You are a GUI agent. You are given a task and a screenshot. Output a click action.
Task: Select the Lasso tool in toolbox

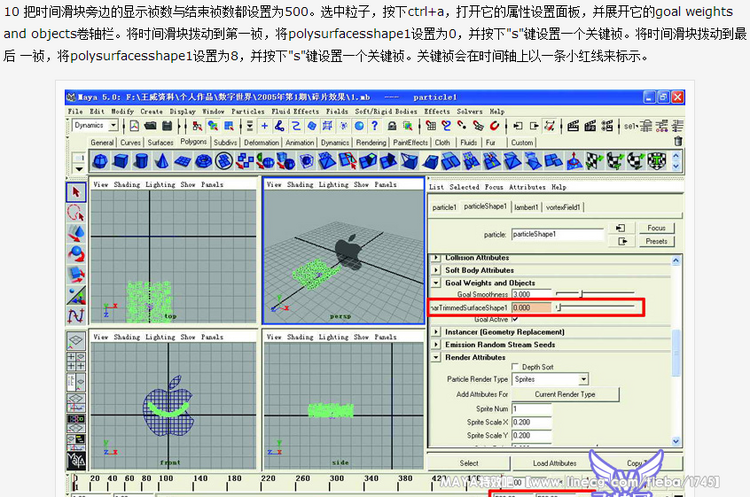coord(76,213)
